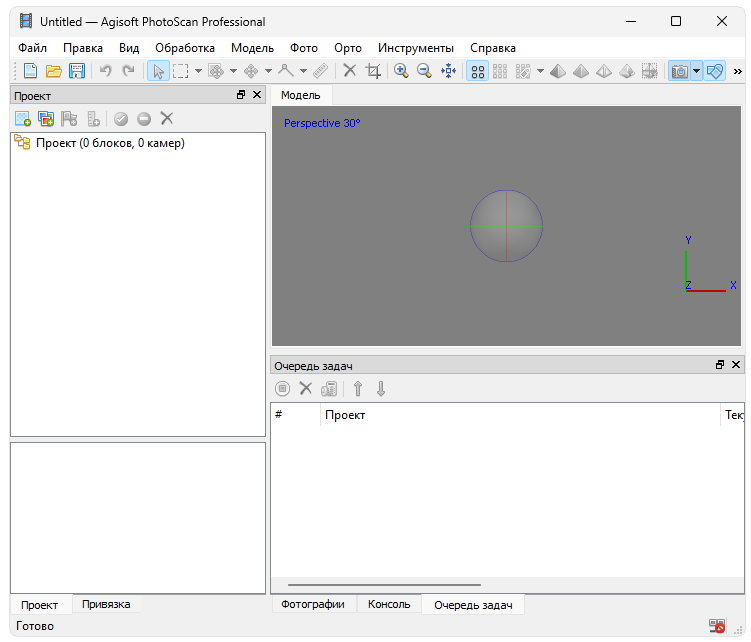Screen dimensions: 751x642
Task: Click the New document icon
Action: (30, 71)
